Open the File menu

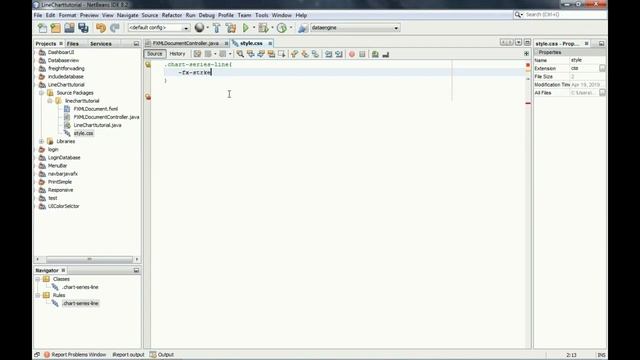(x=38, y=15)
